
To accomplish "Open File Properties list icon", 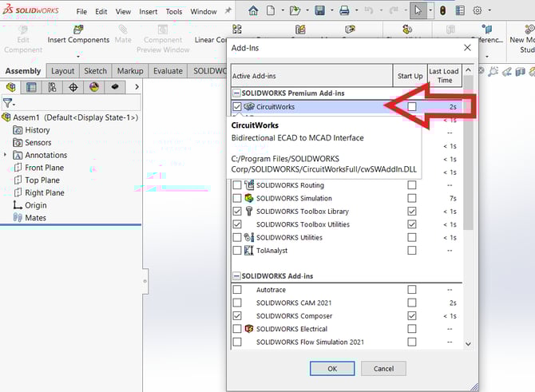I will pos(460,11).
